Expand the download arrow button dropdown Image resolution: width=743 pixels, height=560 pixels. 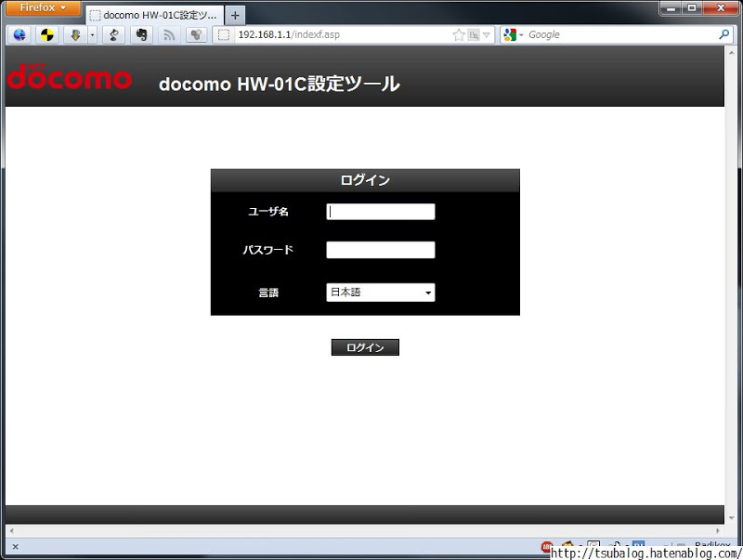coord(92,35)
